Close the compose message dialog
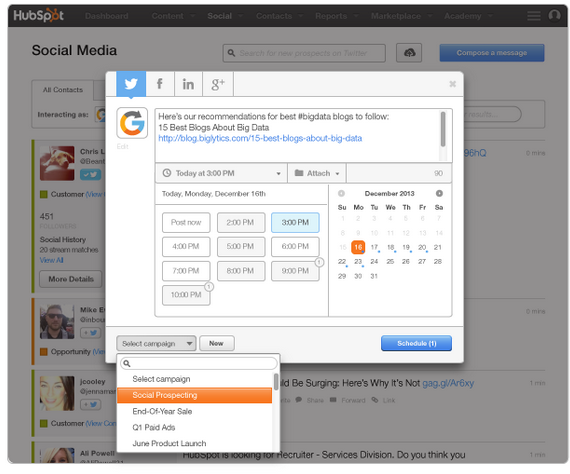 point(452,84)
